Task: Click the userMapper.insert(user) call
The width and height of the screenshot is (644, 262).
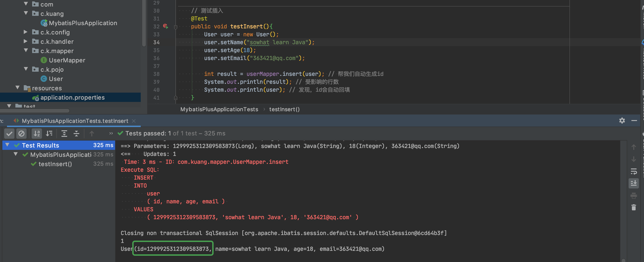Action: [x=284, y=74]
